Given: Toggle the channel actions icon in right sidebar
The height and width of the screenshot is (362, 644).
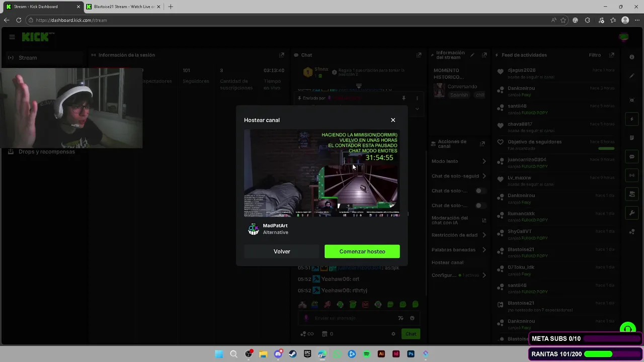Looking at the screenshot, I should click(x=632, y=194).
